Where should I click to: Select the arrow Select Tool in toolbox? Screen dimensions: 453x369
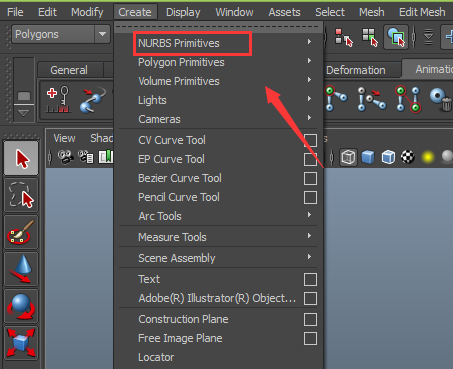(x=21, y=158)
